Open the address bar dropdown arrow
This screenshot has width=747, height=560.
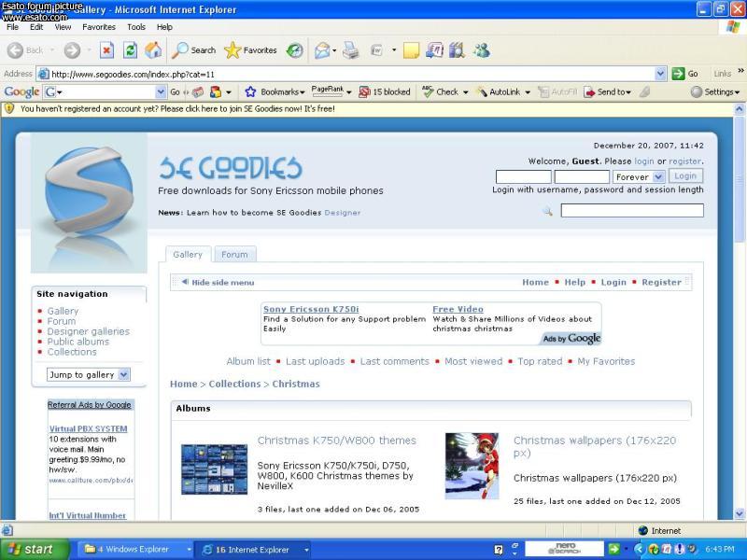click(660, 74)
